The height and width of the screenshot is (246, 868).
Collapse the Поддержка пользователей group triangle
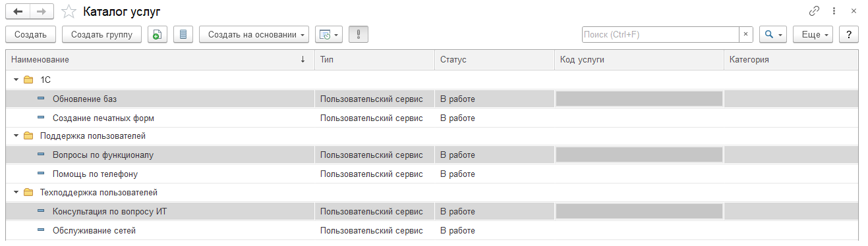pyautogui.click(x=16, y=136)
